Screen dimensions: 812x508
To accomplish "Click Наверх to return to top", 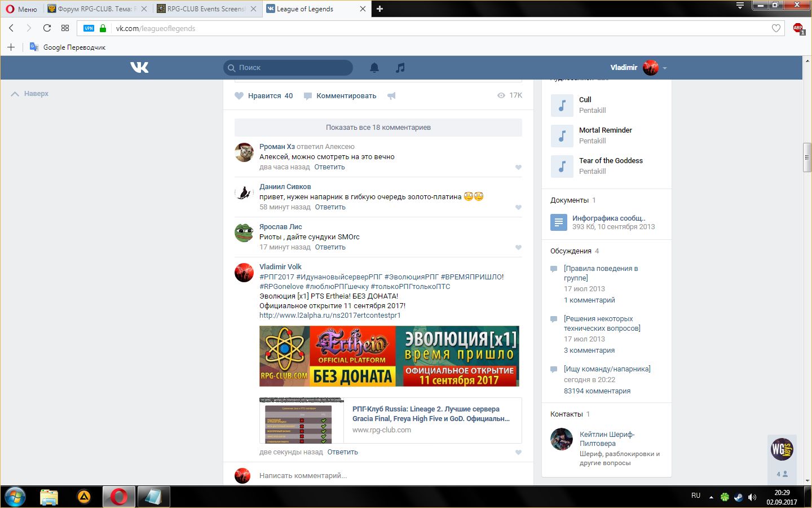I will [30, 94].
